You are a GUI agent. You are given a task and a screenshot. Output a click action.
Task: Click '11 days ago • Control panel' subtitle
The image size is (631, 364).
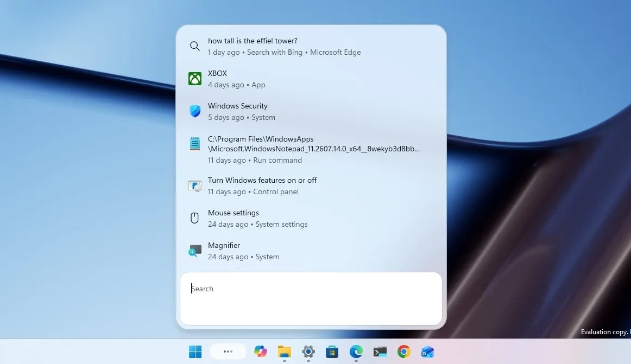coord(253,192)
